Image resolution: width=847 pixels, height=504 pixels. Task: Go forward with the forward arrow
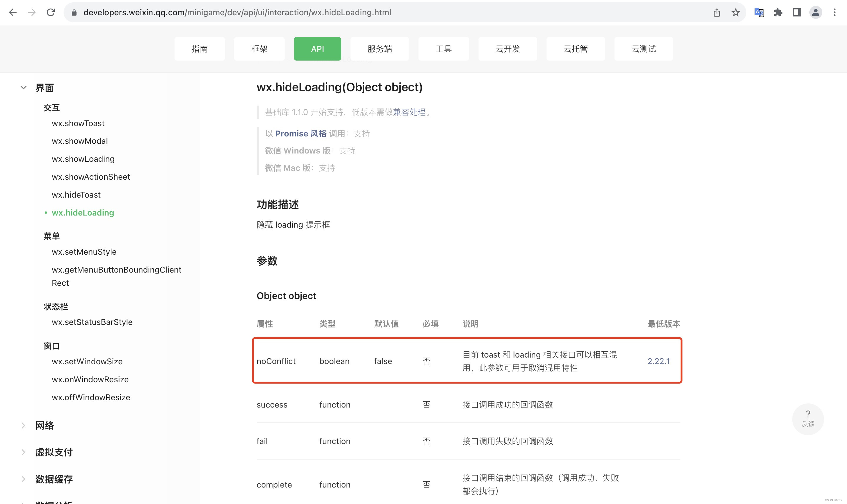[x=31, y=12]
